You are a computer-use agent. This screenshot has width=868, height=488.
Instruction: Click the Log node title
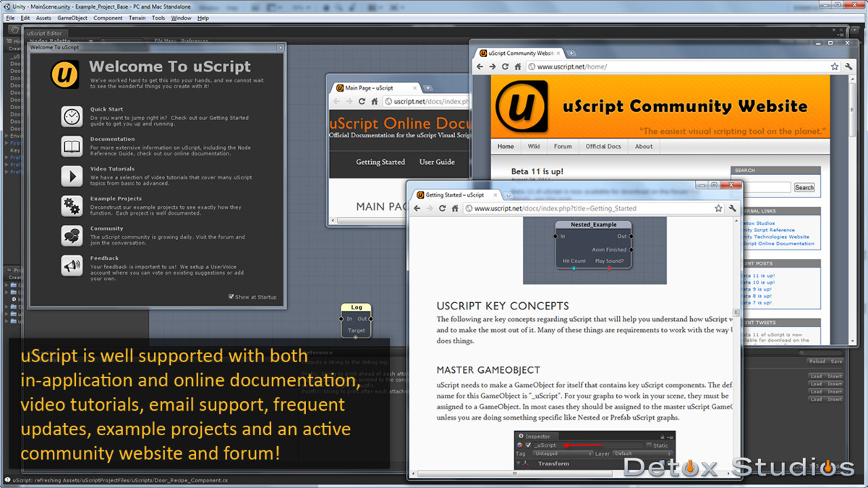pyautogui.click(x=357, y=307)
